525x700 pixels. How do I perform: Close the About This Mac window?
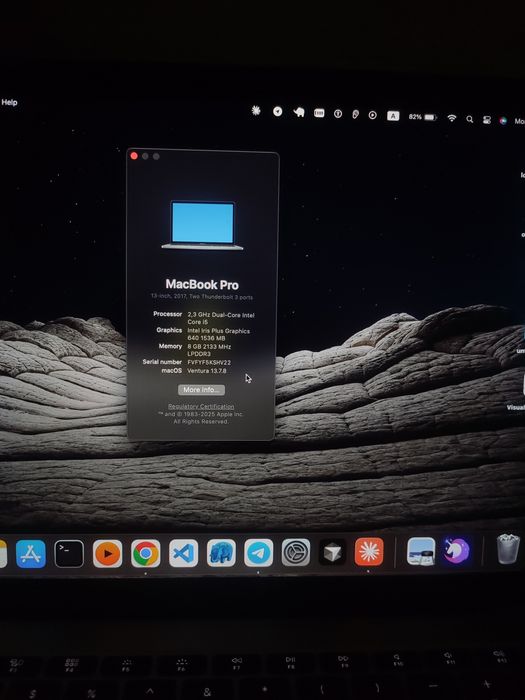(x=134, y=156)
